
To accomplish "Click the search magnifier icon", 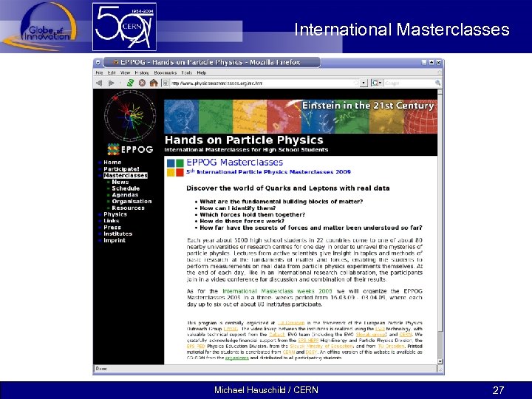I will coord(437,83).
